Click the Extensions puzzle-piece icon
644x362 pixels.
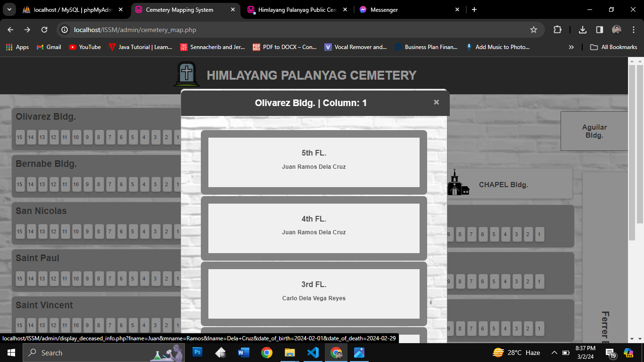(558, 29)
